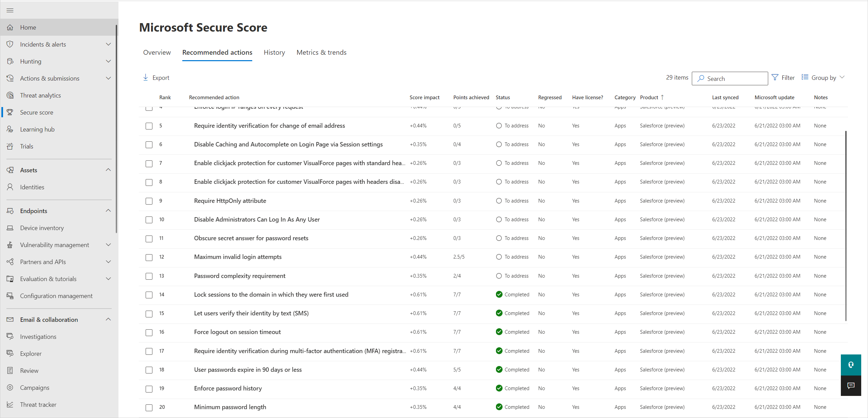Screen dimensions: 868x418
Task: Click the Home sidebar icon
Action: pos(11,27)
